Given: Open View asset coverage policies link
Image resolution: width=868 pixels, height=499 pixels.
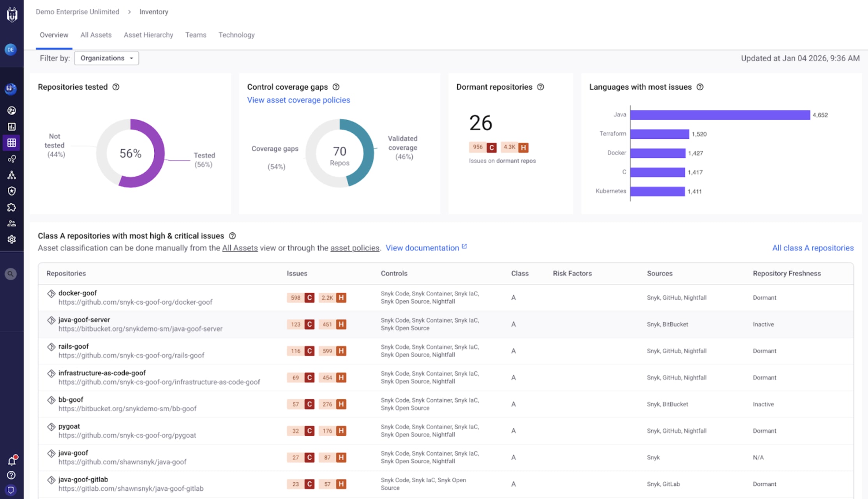Looking at the screenshot, I should [x=298, y=100].
